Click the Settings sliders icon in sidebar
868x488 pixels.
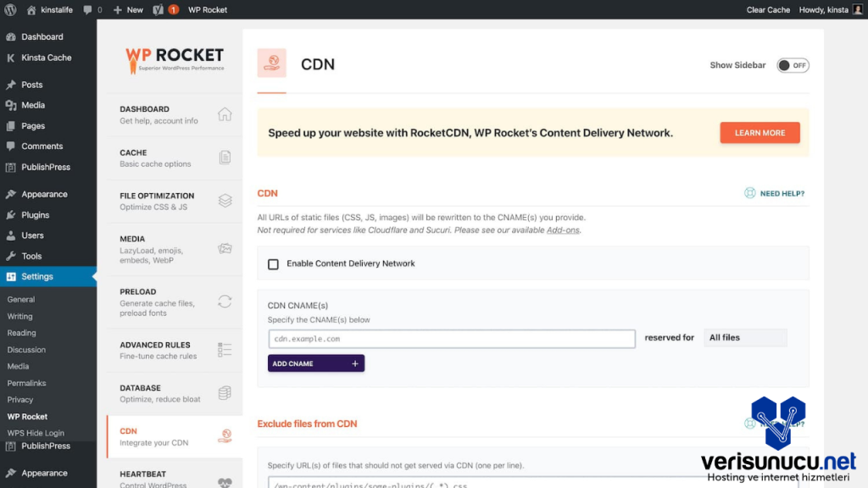[10, 277]
